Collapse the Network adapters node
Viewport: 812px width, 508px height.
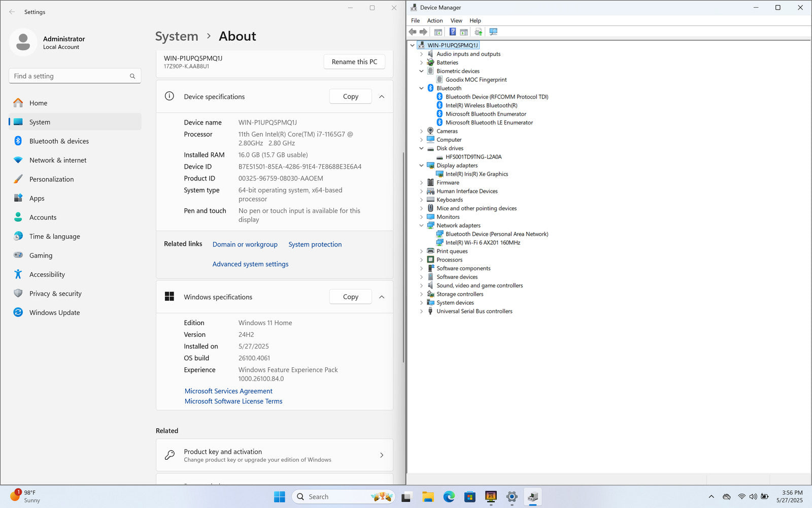[421, 226]
